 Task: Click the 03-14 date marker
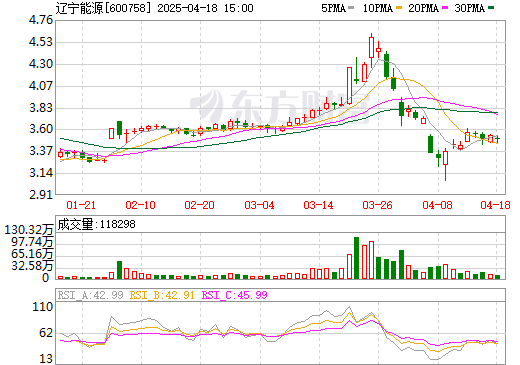point(318,205)
